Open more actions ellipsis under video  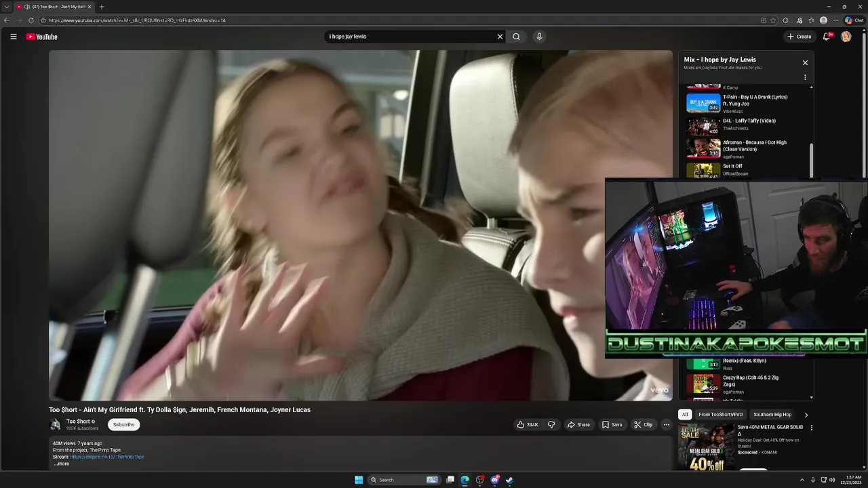[666, 425]
